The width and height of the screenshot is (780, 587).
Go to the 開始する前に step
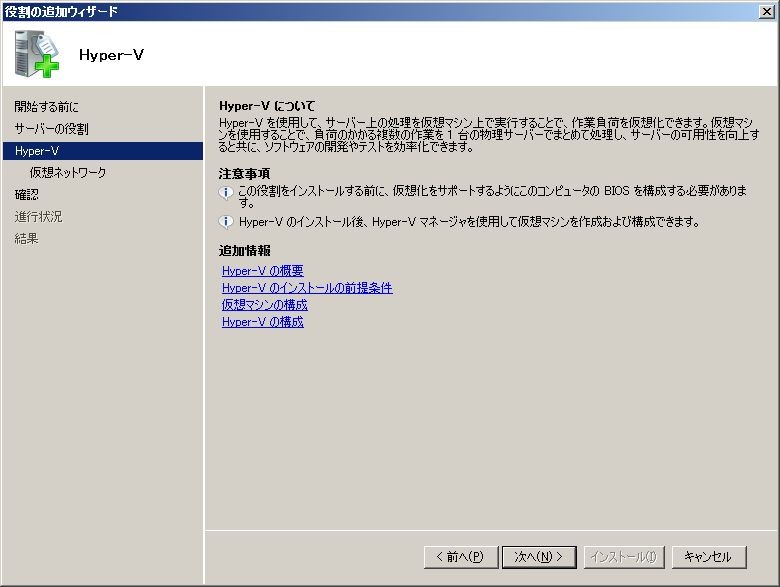(46, 106)
